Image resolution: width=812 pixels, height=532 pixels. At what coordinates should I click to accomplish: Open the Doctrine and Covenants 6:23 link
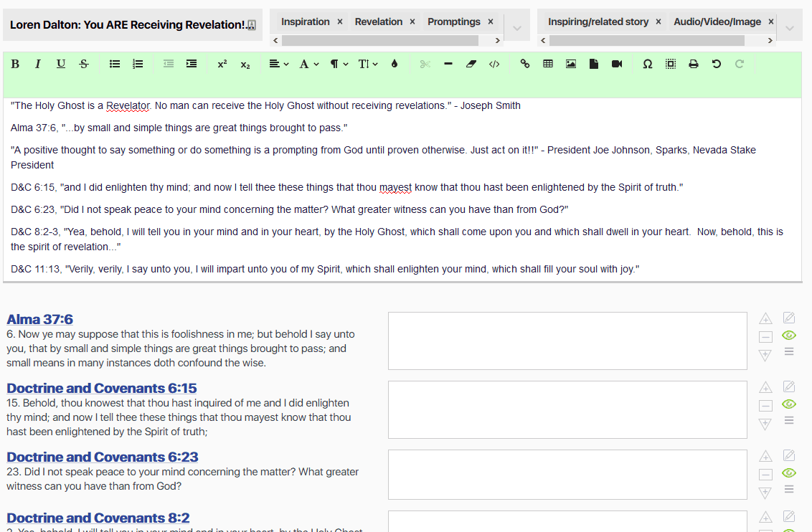(103, 457)
